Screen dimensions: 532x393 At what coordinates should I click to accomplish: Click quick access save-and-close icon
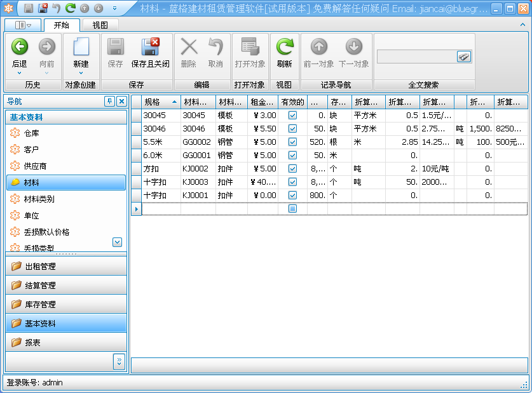click(43, 8)
